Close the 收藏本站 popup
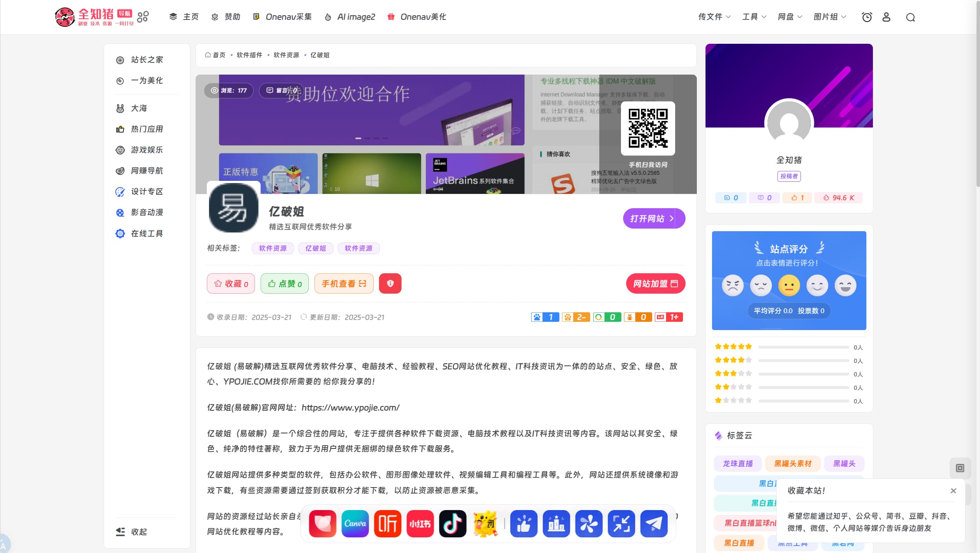 click(953, 491)
